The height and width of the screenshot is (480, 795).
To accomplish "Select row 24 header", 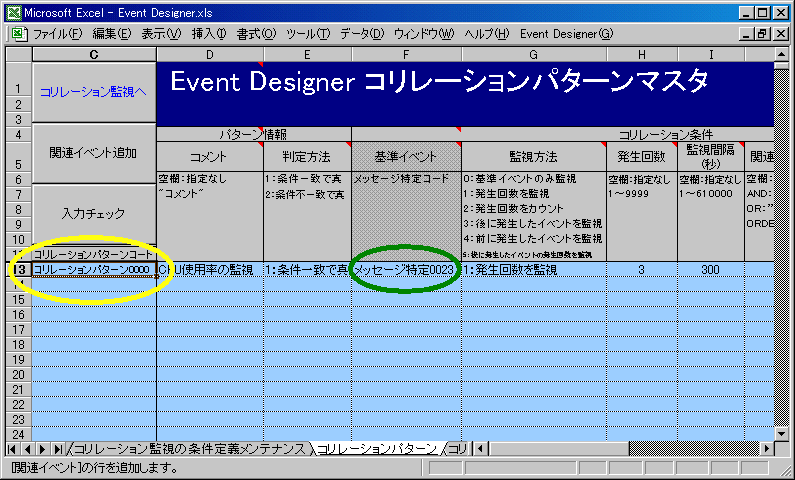I will tap(19, 434).
